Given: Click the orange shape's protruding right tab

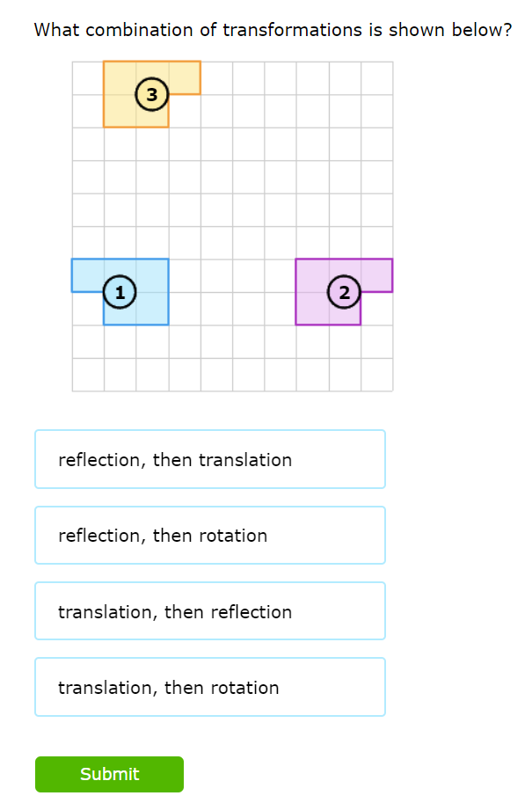Looking at the screenshot, I should point(185,77).
